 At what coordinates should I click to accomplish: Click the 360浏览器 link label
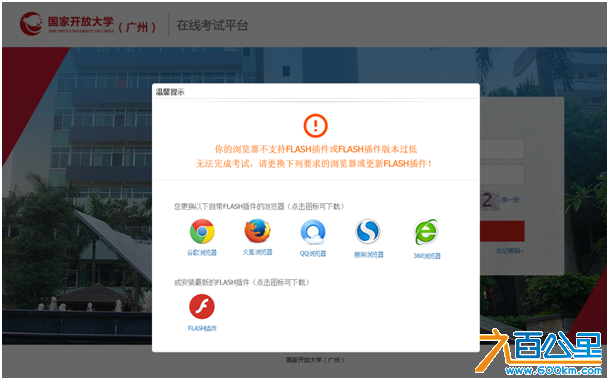point(426,256)
